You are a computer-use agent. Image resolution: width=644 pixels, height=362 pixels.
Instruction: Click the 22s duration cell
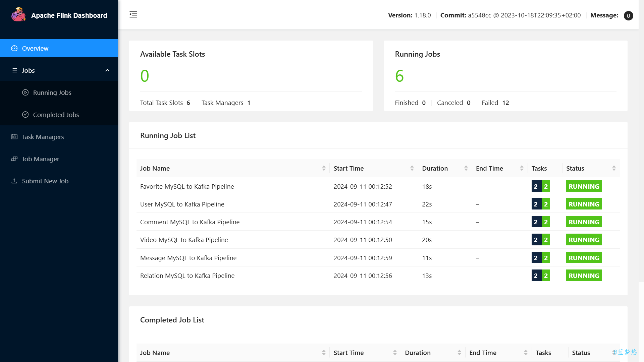(x=427, y=204)
